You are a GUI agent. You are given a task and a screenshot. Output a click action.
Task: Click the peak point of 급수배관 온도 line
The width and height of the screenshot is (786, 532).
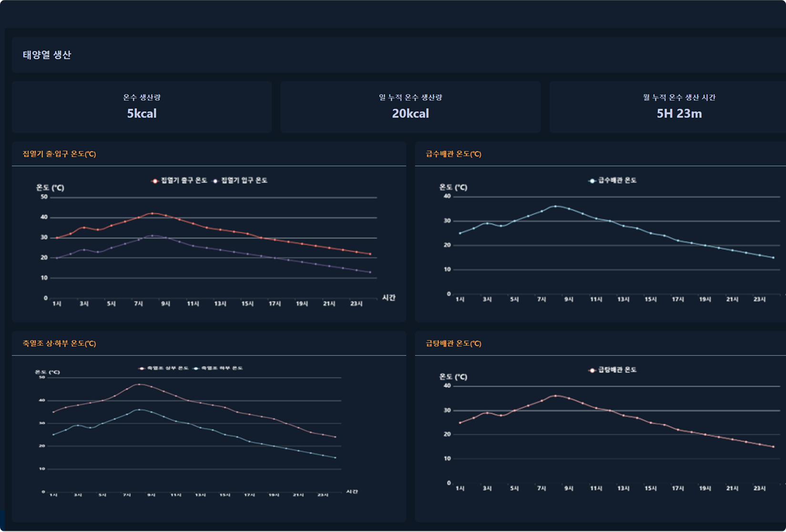point(555,206)
